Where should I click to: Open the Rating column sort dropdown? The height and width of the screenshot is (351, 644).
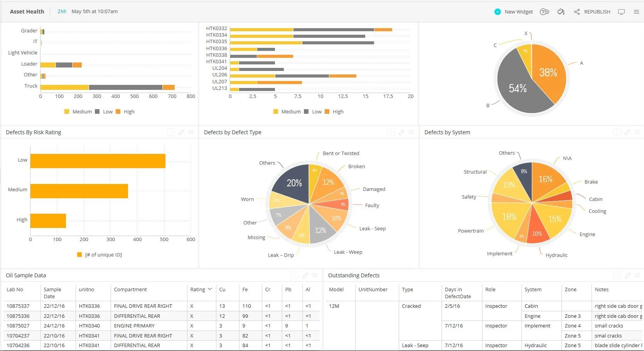(x=210, y=289)
